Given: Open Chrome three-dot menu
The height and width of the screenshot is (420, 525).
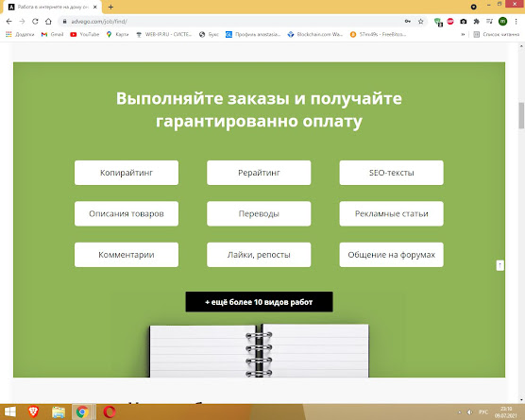Looking at the screenshot, I should (516, 22).
